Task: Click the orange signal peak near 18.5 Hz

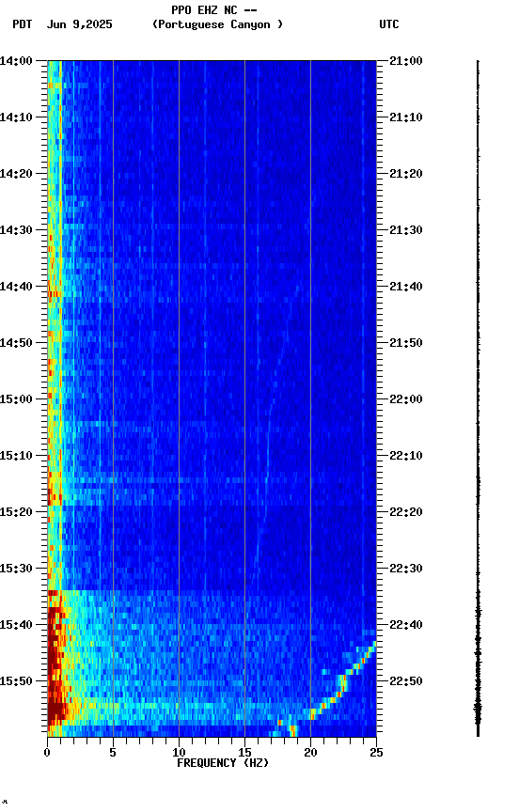Action: point(292,730)
